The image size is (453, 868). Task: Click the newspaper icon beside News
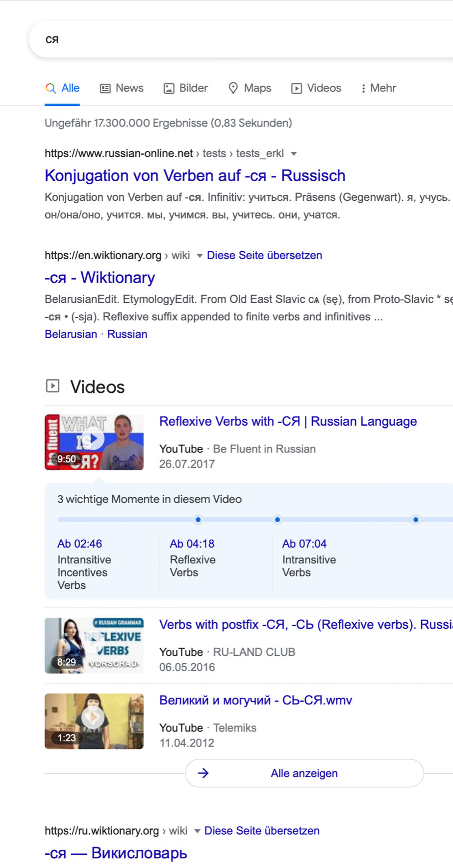pyautogui.click(x=105, y=88)
